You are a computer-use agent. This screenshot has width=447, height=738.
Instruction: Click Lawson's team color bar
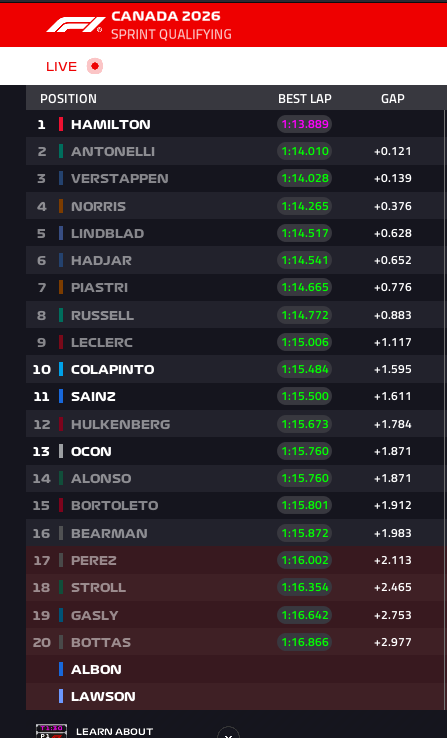pos(61,696)
